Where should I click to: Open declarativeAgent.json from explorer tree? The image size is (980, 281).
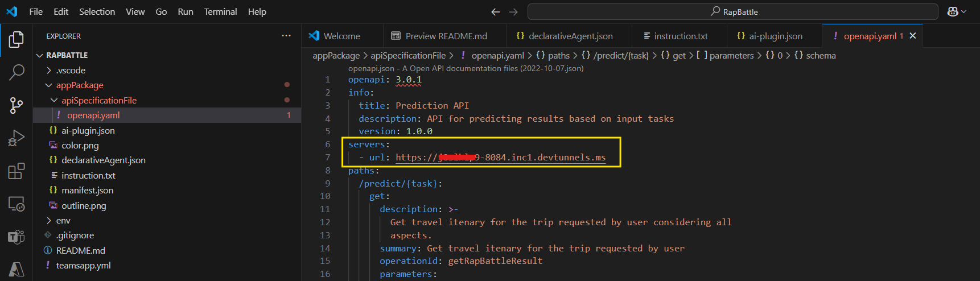pos(167,160)
